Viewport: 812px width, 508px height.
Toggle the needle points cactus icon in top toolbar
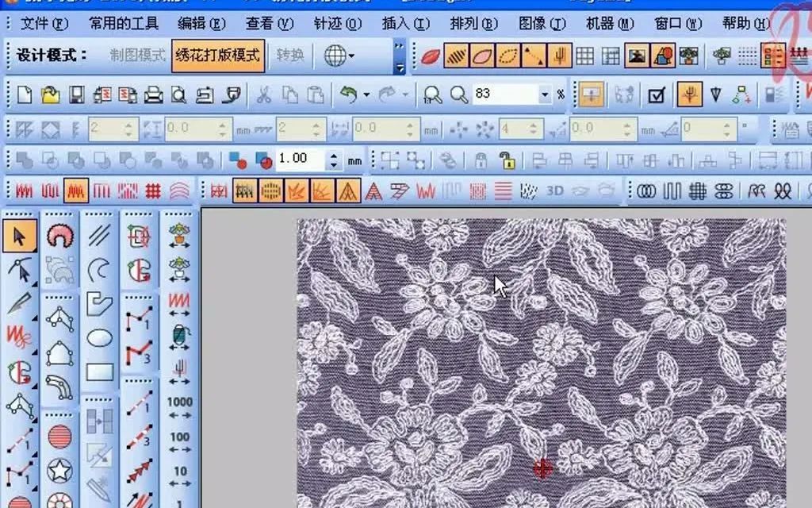[x=559, y=56]
